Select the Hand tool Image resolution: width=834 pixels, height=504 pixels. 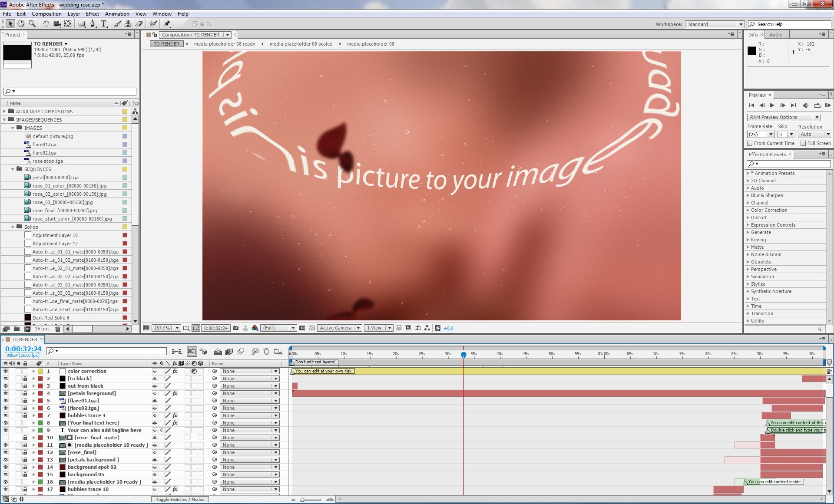[21, 24]
